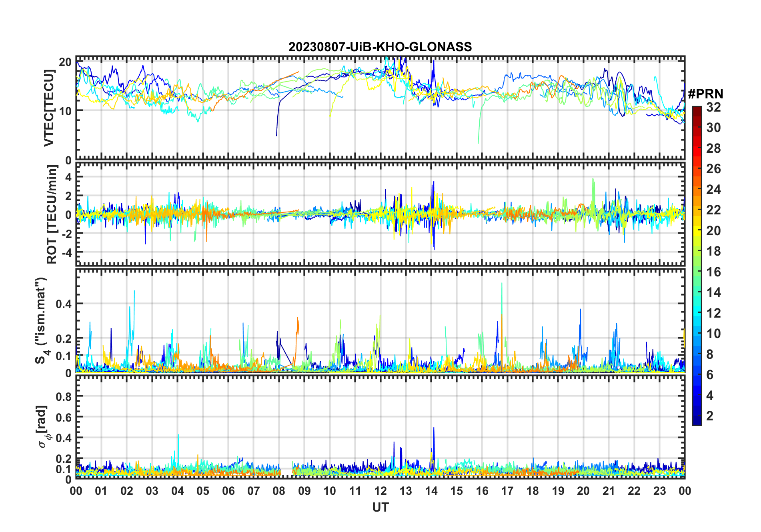Click the 0.4 tick label on S4 axis
The height and width of the screenshot is (532, 761).
pyautogui.click(x=64, y=304)
